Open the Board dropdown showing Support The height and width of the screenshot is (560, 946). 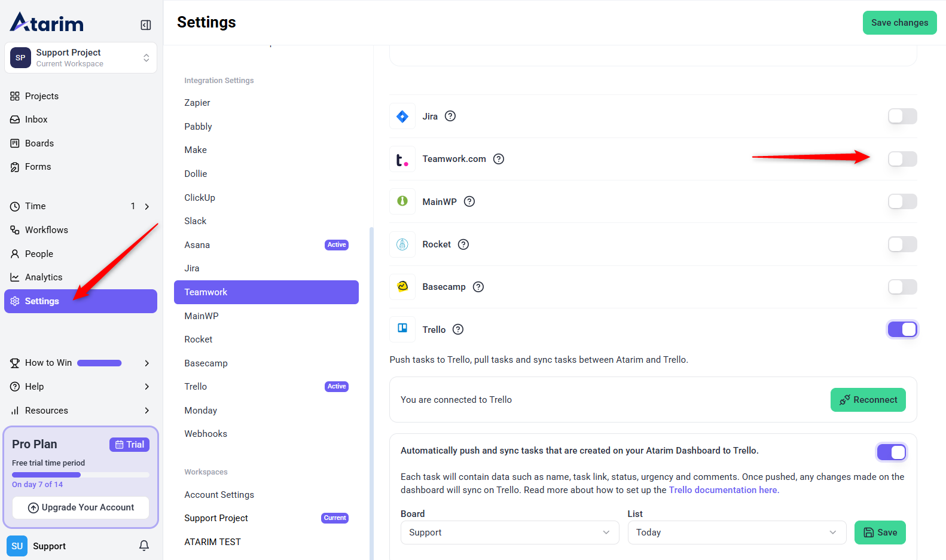pyautogui.click(x=509, y=533)
